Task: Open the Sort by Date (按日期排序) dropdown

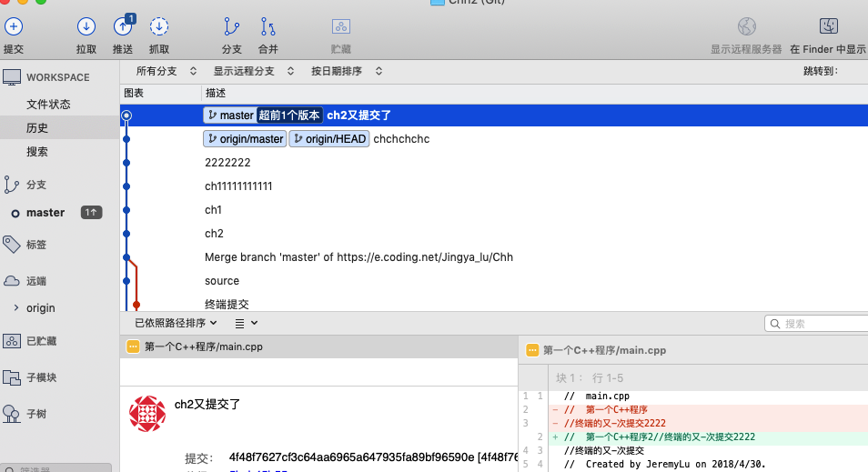Action: pyautogui.click(x=347, y=71)
